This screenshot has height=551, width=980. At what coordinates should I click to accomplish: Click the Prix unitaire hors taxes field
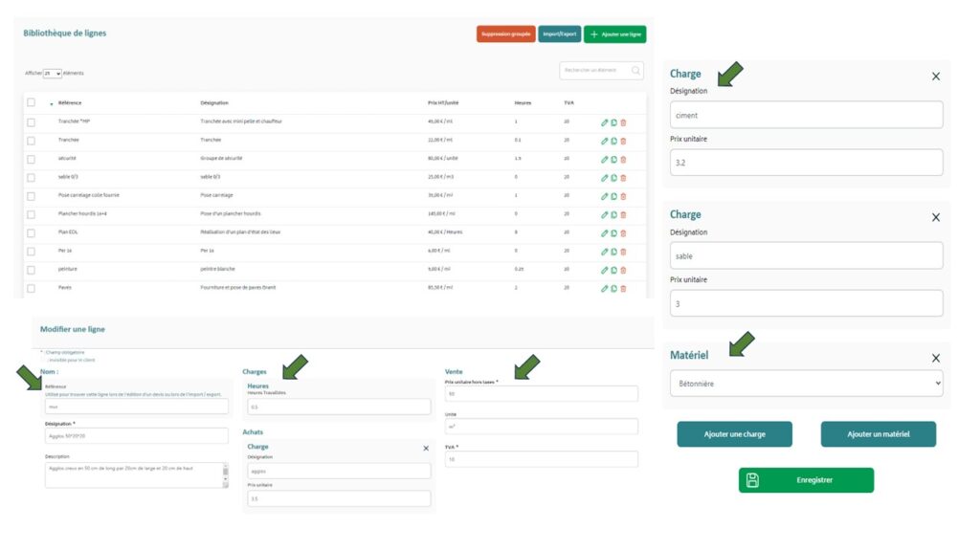[x=542, y=393]
